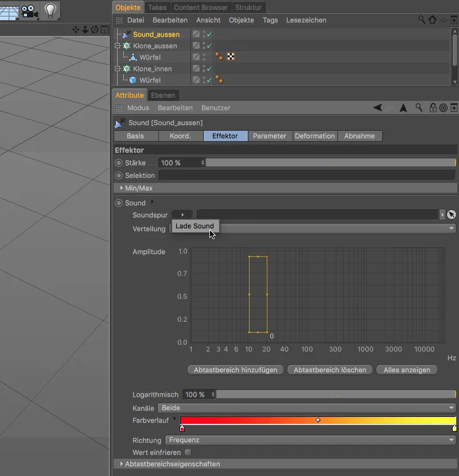Click the camera object icon in toolbar
Viewport: 459px width, 476px height.
point(29,11)
